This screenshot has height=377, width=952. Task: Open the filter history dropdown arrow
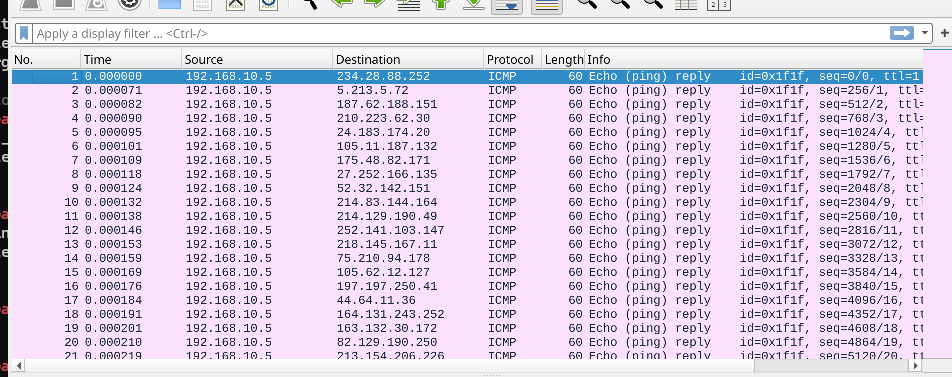[x=924, y=33]
